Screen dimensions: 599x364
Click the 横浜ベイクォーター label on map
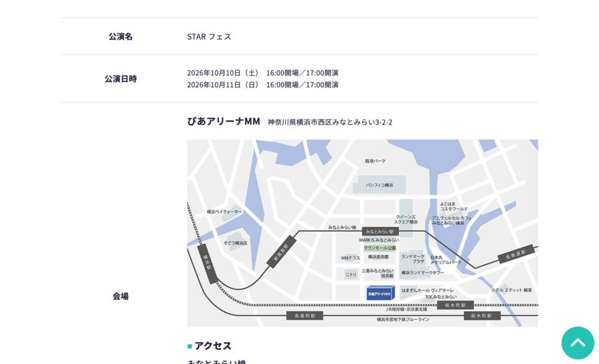click(224, 211)
